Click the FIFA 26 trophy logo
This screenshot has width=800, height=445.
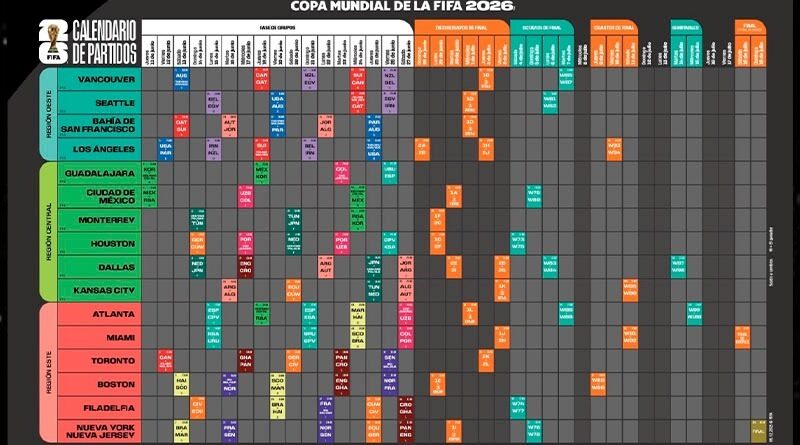tap(16, 38)
